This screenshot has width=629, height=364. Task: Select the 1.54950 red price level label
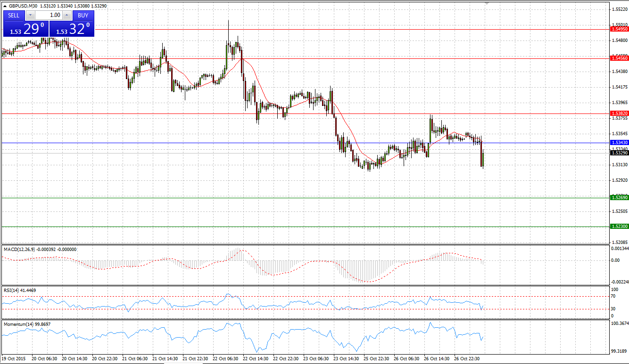[x=619, y=29]
